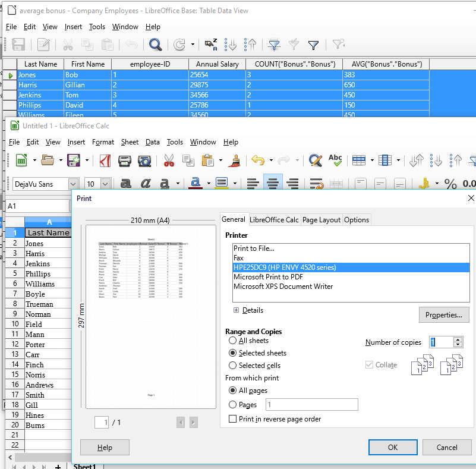Open Tools menu in Base window
Screen dimensions: 476x469
coord(97,27)
